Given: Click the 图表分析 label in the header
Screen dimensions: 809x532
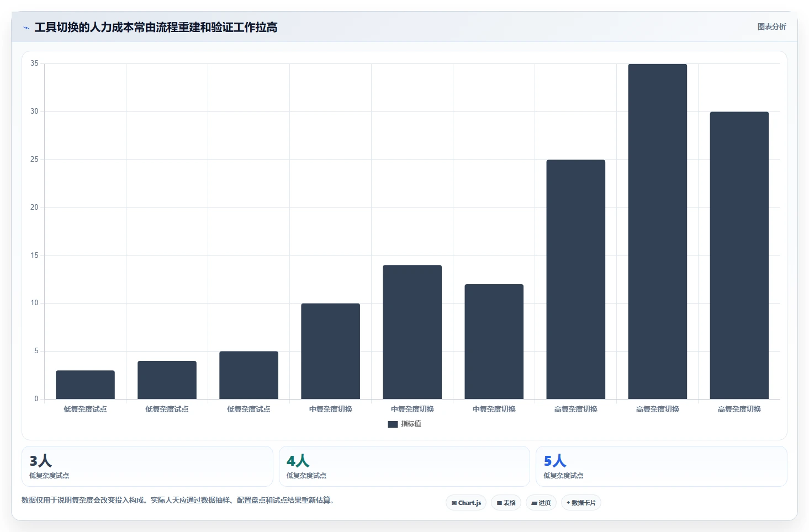Looking at the screenshot, I should coord(771,26).
